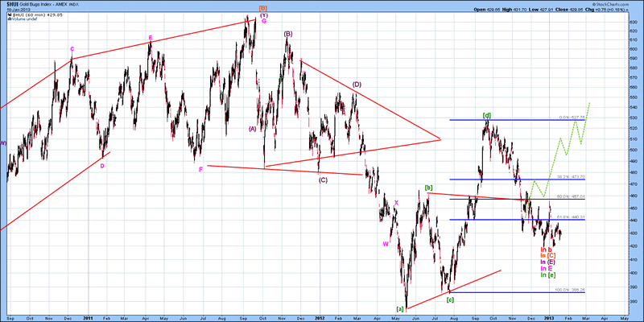Click the 380 price axis label

pyautogui.click(x=633, y=301)
